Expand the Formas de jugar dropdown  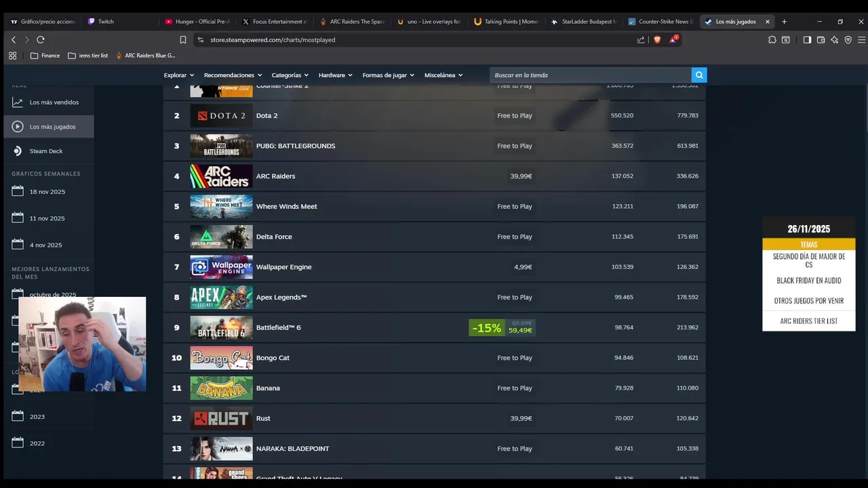click(x=389, y=75)
